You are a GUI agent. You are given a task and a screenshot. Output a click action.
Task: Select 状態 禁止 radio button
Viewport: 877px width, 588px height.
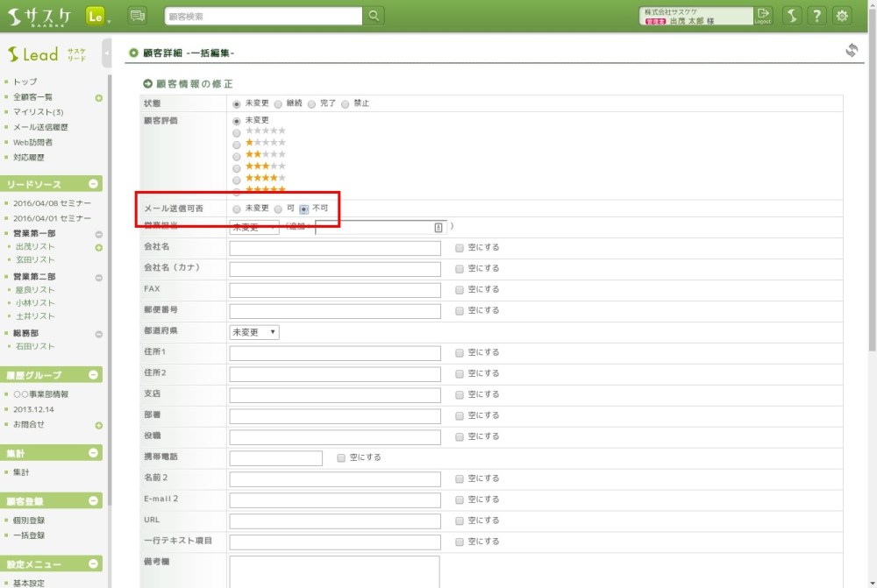[345, 104]
